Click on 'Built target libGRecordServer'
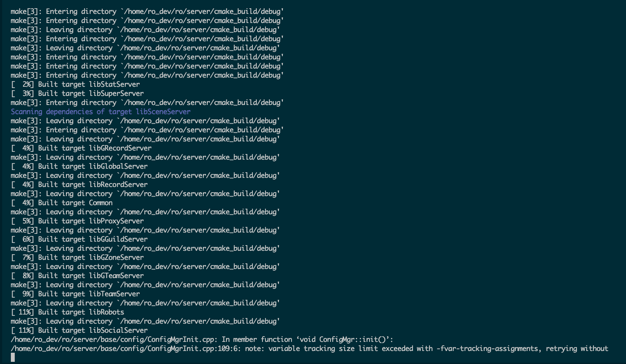 (95, 148)
